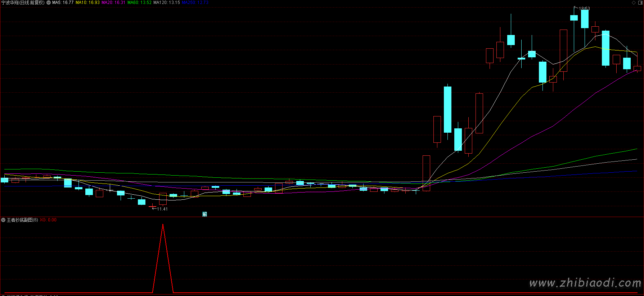
Task: Expand the dropdown arrow beside 宁波华翔 title
Action: click(49, 3)
